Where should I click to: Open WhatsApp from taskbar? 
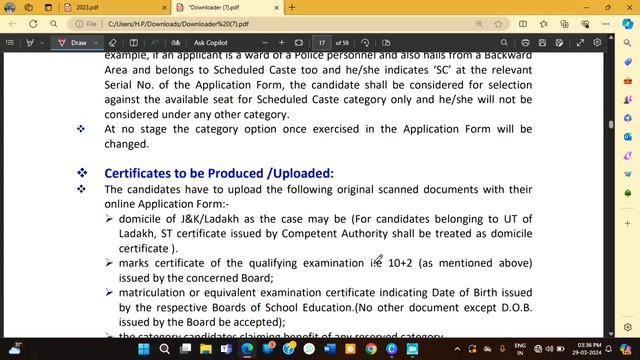[309, 349]
